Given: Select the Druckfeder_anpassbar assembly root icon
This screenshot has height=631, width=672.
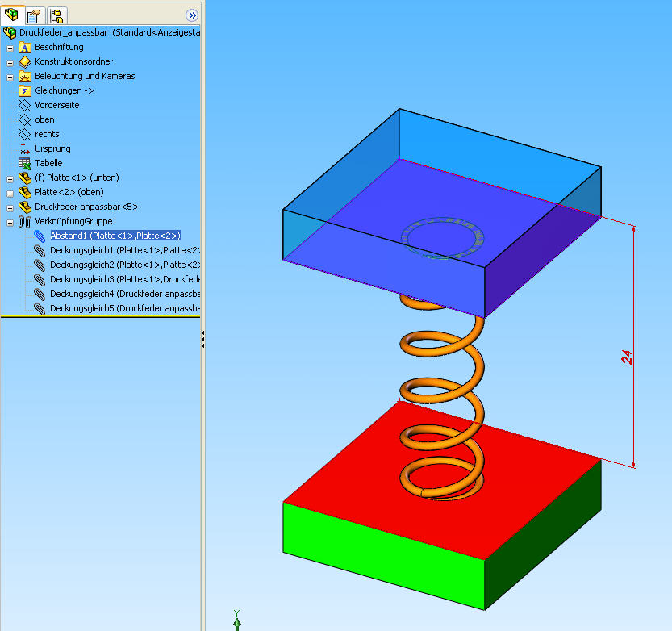Looking at the screenshot, I should tap(10, 32).
